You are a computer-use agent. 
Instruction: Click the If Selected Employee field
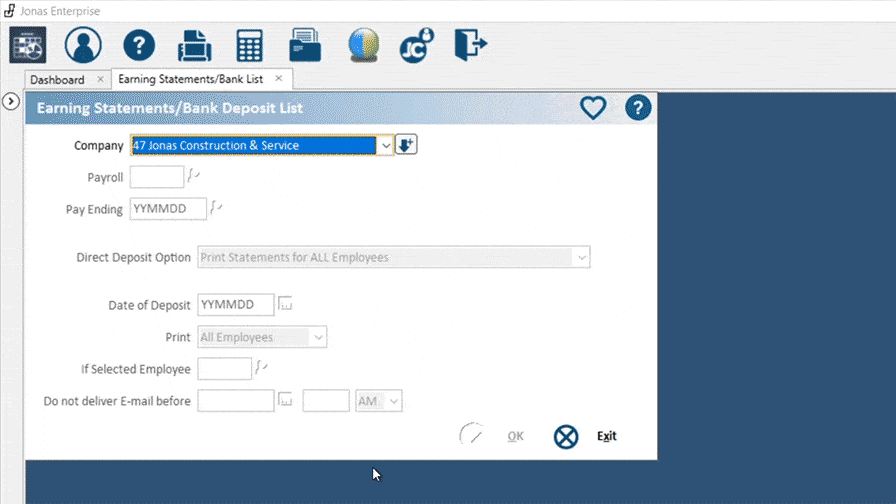pos(225,369)
